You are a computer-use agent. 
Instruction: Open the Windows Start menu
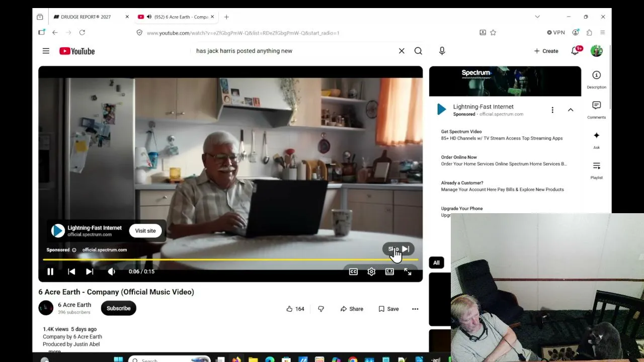[118, 359]
